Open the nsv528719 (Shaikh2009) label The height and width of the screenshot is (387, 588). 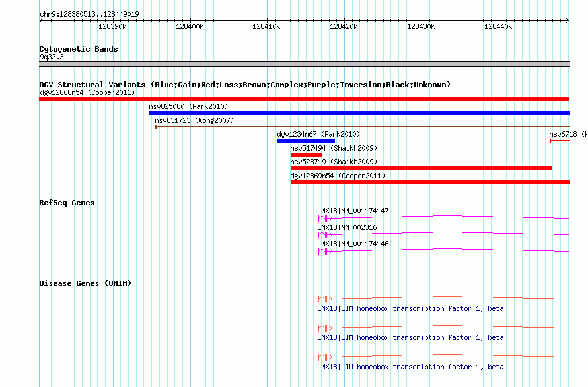point(334,162)
